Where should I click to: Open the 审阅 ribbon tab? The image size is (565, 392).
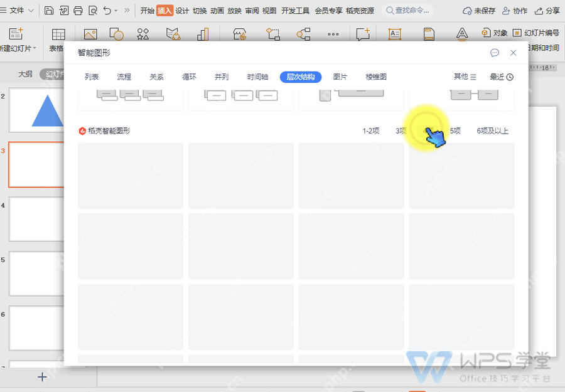(252, 11)
